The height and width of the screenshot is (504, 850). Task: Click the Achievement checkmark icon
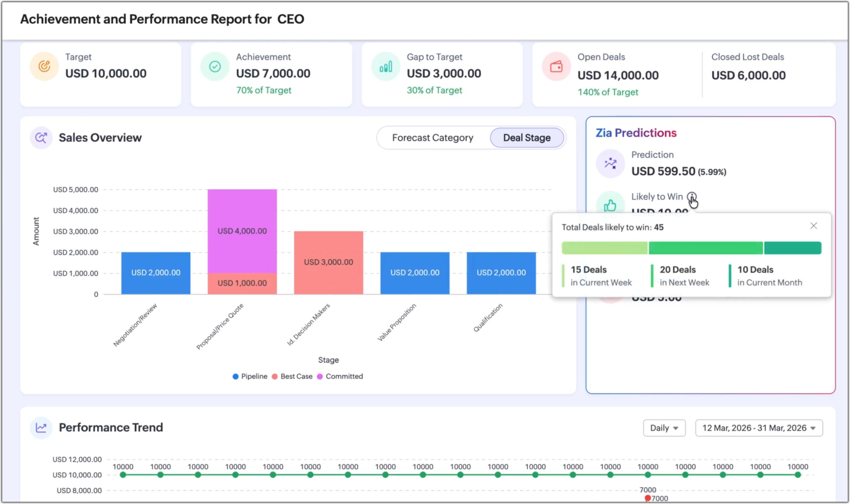pos(215,66)
